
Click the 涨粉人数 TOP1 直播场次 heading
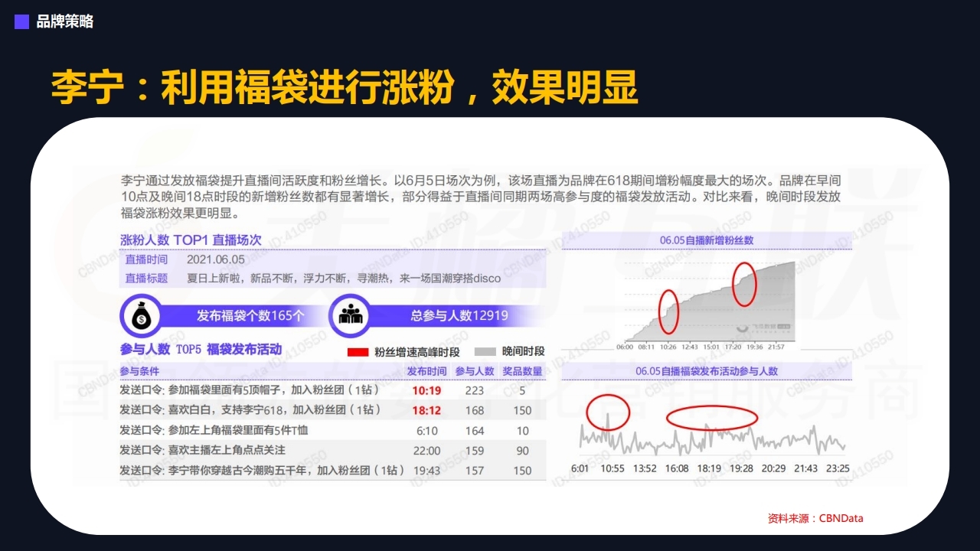[x=191, y=240]
